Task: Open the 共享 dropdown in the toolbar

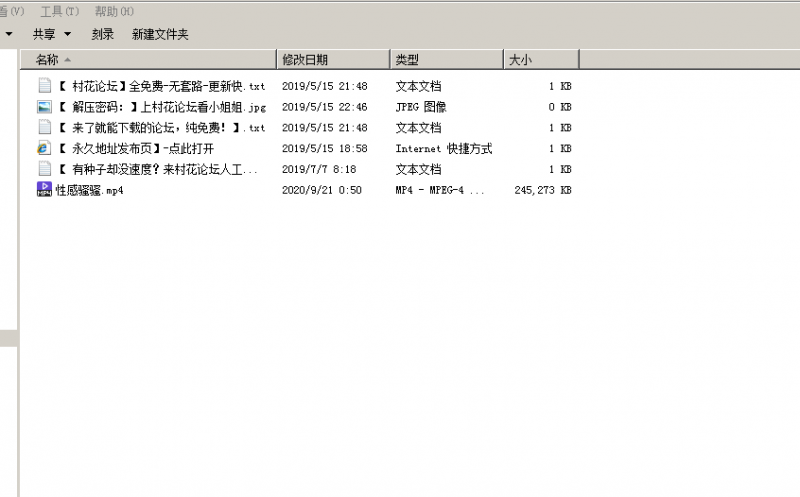Action: tap(52, 34)
